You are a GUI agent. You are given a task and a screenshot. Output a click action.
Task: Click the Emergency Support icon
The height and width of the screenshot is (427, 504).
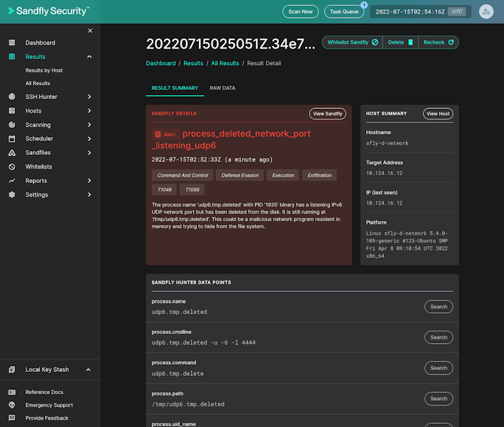12,405
